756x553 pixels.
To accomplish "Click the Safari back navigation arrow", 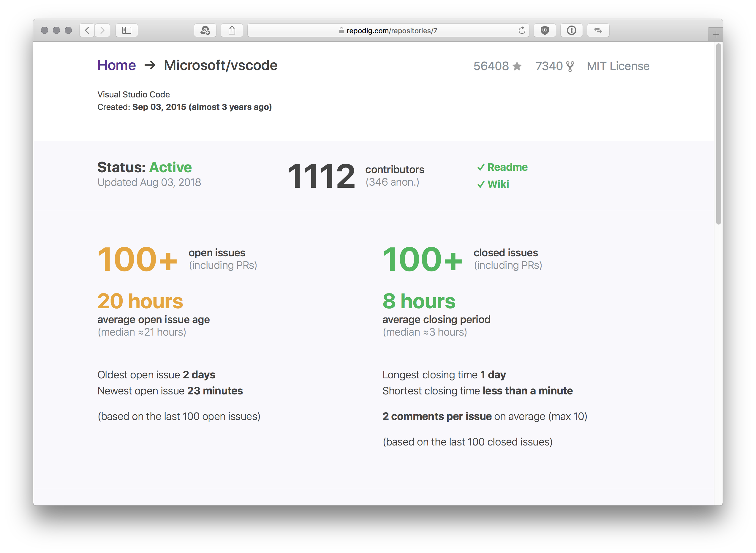I will [x=87, y=31].
